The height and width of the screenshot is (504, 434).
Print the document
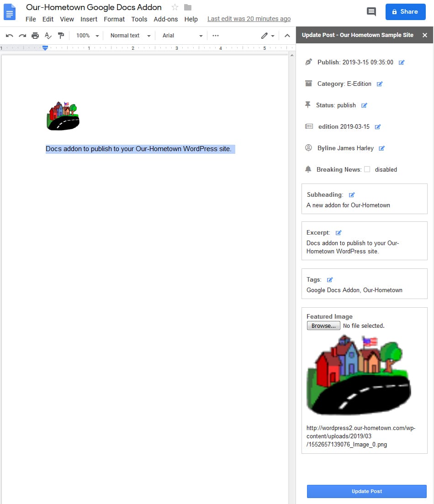click(35, 36)
